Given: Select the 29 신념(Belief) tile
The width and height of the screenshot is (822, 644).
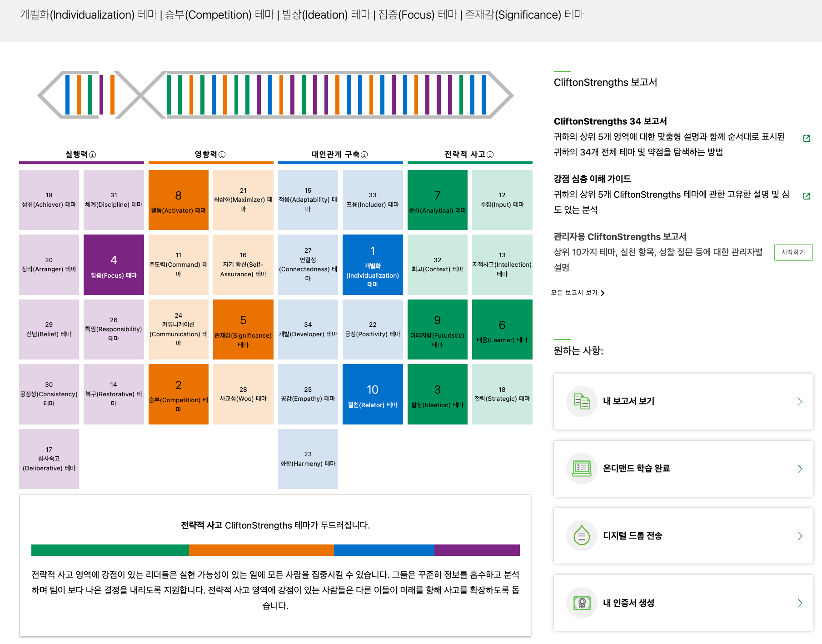Looking at the screenshot, I should pos(49,329).
